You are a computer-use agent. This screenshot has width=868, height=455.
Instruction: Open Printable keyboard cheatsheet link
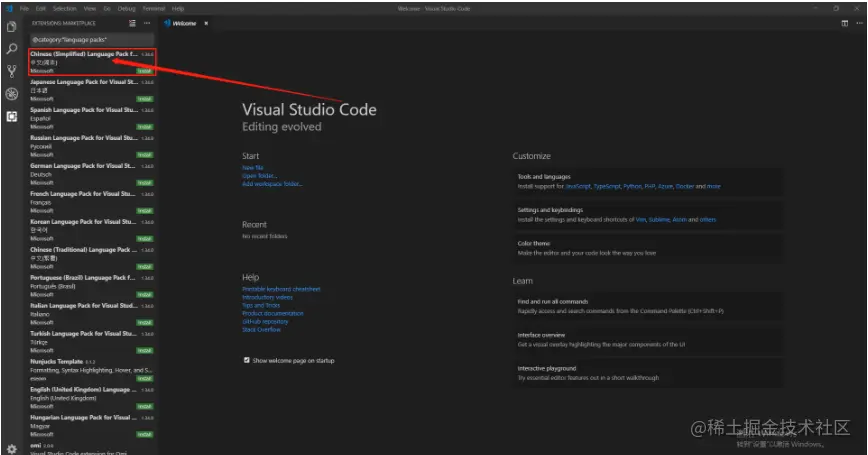pos(281,289)
